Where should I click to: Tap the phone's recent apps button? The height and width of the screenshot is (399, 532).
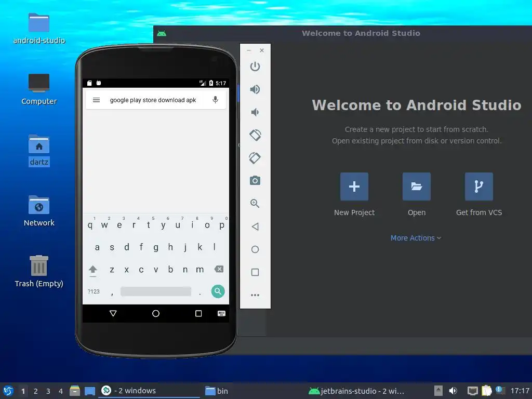tap(198, 313)
